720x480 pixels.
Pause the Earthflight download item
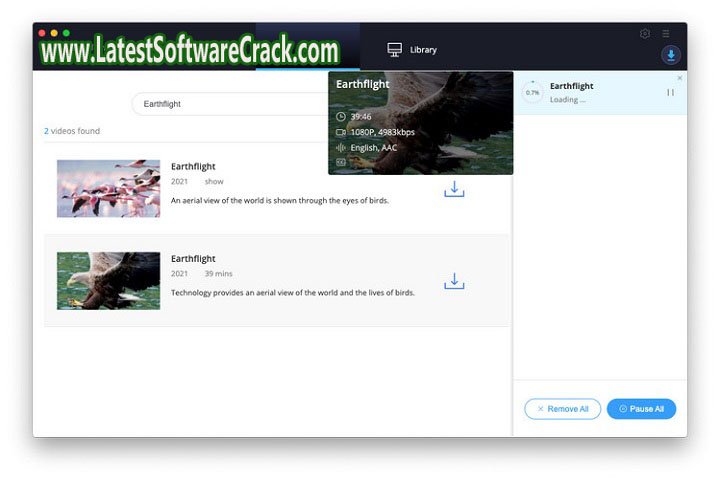670,92
